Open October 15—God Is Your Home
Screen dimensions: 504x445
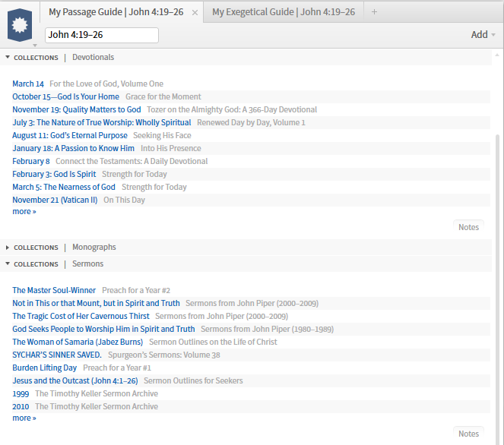tap(65, 96)
